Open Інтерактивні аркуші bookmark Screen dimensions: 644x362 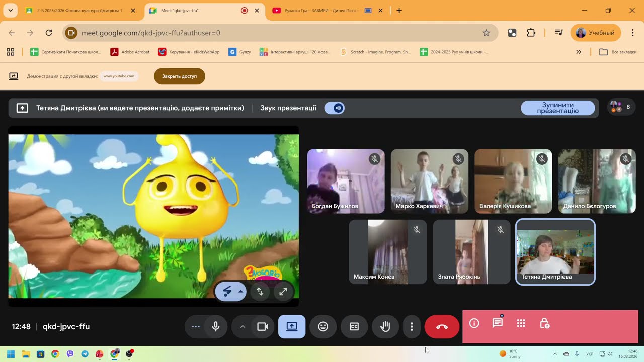295,52
